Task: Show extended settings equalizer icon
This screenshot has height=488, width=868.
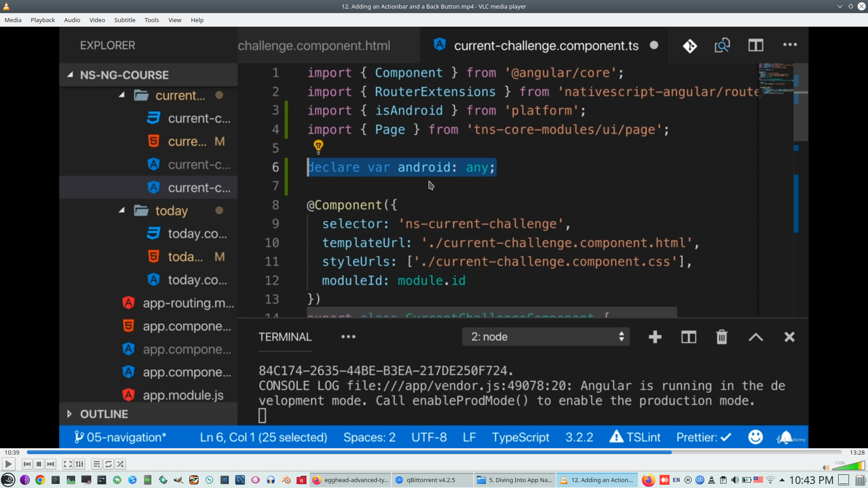Action: 80,464
